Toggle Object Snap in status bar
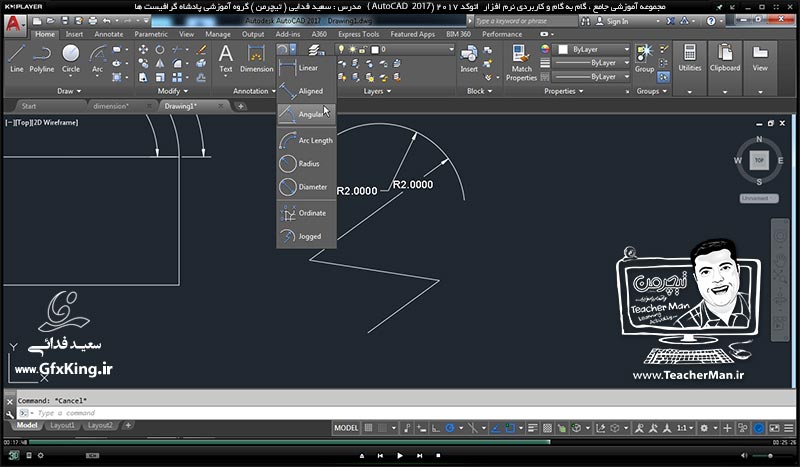 [510, 428]
